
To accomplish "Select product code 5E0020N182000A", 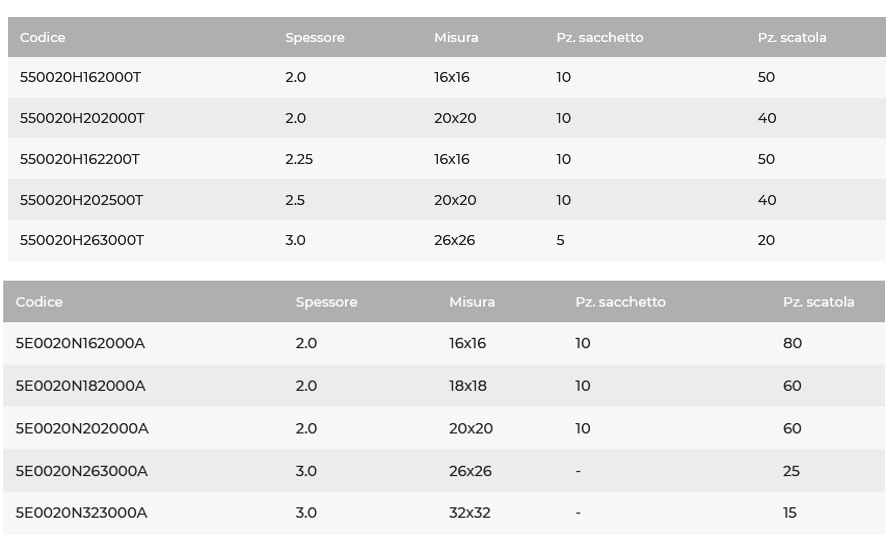I will pos(80,386).
